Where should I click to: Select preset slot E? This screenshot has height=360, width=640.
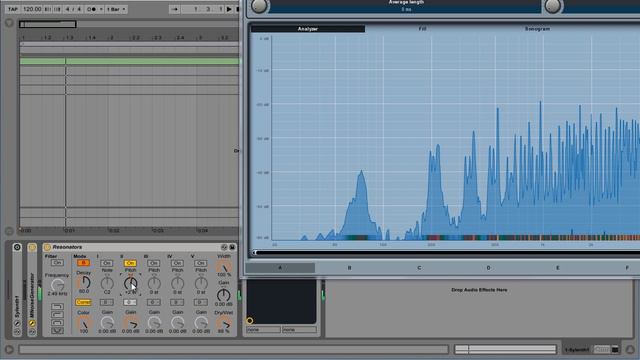(558, 268)
